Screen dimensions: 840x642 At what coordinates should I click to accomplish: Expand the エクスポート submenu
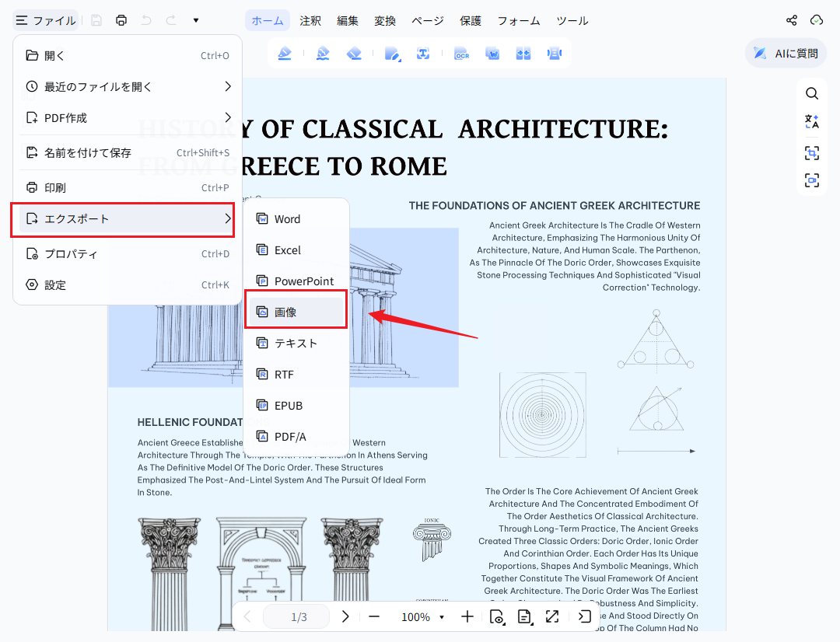128,218
